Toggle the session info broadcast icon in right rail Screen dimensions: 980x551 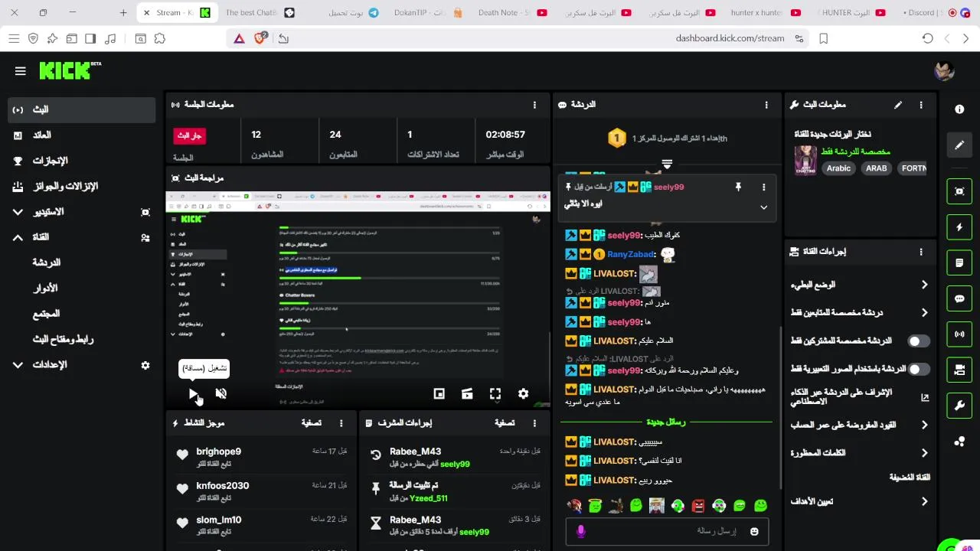[959, 334]
